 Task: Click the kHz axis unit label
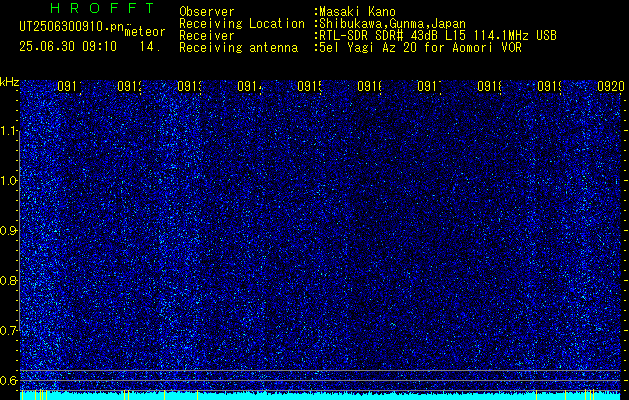(9, 82)
